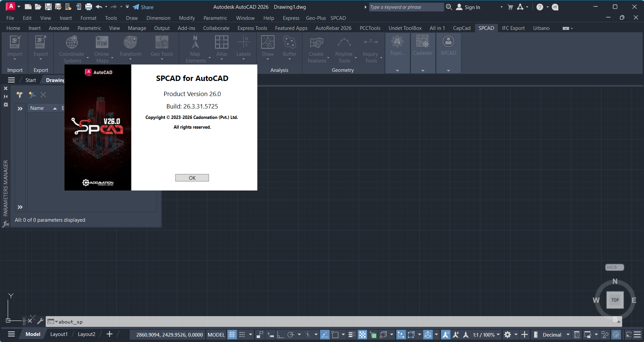The image size is (644, 342).
Task: Toggle drawing grid display in status bar
Action: click(232, 335)
